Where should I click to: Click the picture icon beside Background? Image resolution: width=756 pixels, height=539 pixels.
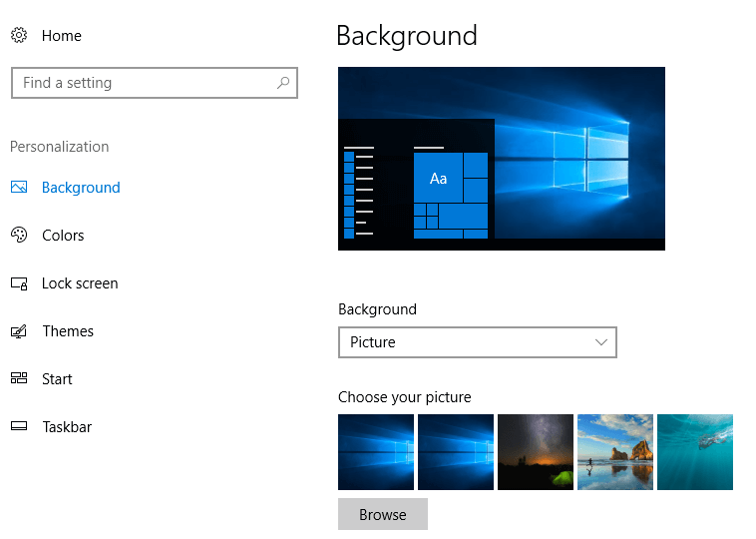pyautogui.click(x=19, y=188)
